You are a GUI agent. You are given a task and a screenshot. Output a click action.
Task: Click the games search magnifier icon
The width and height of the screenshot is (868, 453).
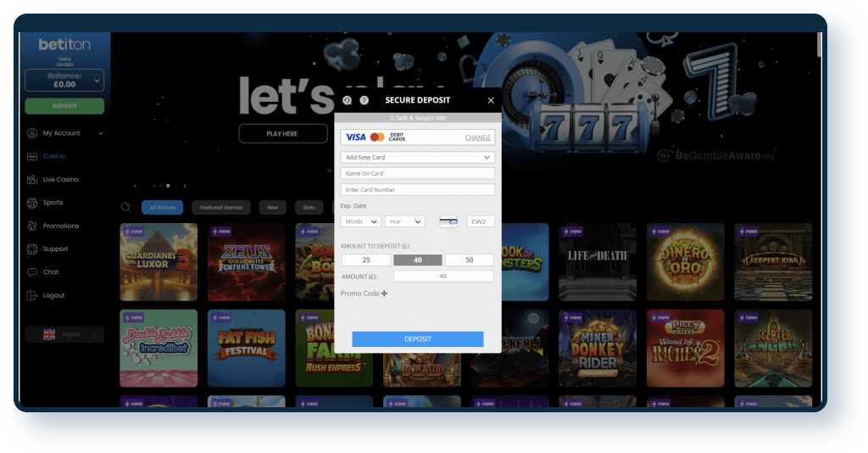click(126, 207)
